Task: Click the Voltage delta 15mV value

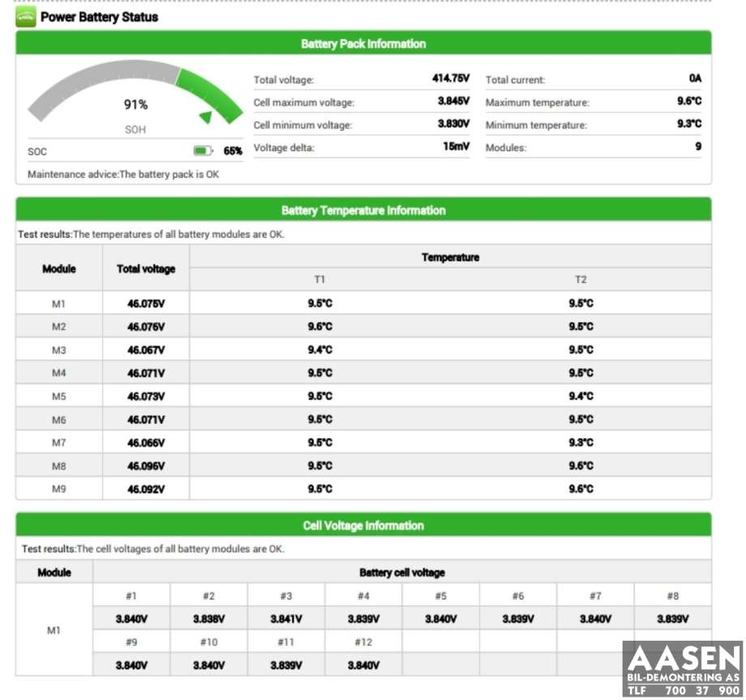Action: pyautogui.click(x=456, y=147)
